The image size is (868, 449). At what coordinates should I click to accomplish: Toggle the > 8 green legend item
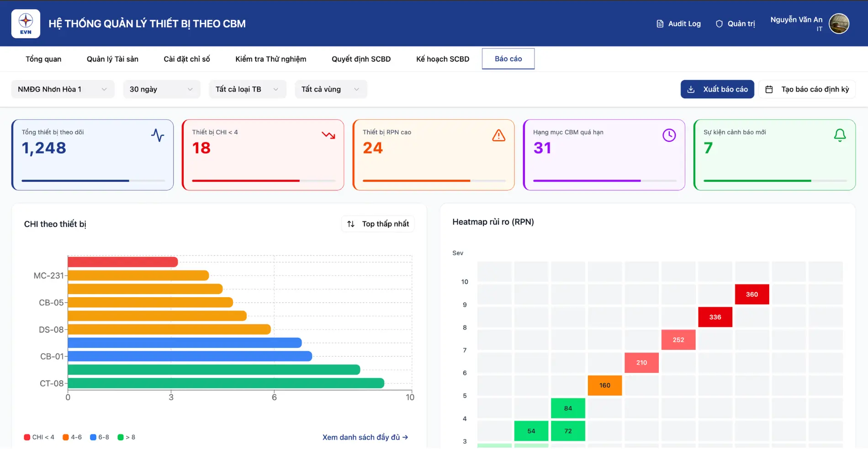(x=126, y=437)
